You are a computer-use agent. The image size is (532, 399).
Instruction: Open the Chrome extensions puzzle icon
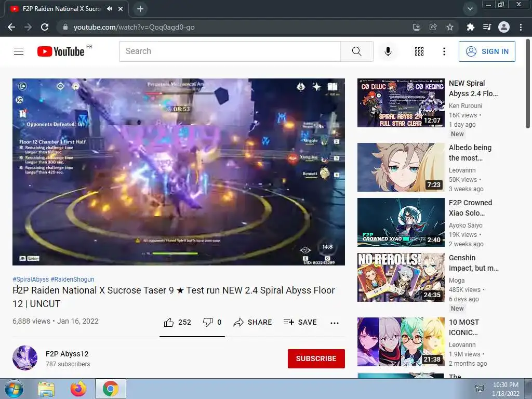coord(470,27)
